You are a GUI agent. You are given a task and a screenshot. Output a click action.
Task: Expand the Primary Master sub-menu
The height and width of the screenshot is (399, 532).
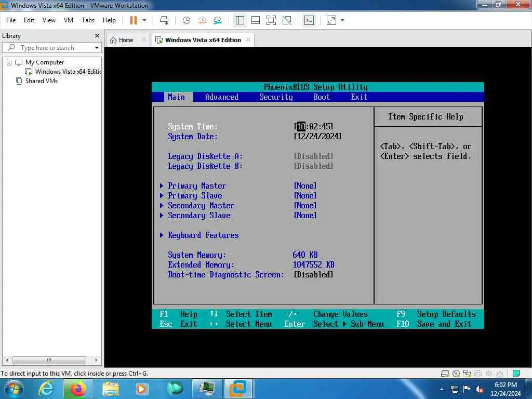(197, 186)
